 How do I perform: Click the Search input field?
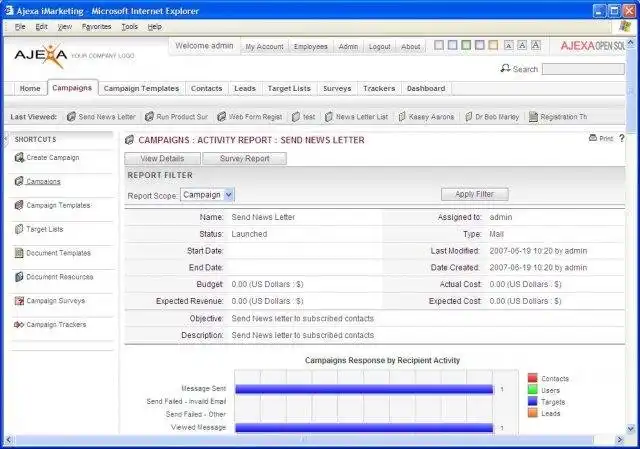(x=583, y=69)
